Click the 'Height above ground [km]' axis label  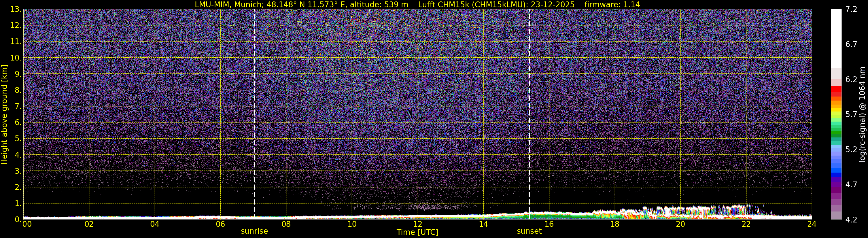pyautogui.click(x=4, y=114)
